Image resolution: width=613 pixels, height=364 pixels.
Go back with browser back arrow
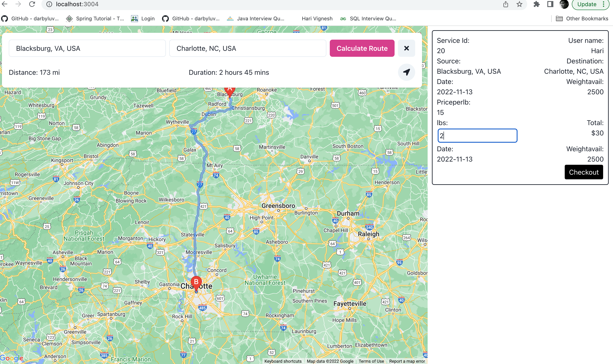pyautogui.click(x=5, y=4)
